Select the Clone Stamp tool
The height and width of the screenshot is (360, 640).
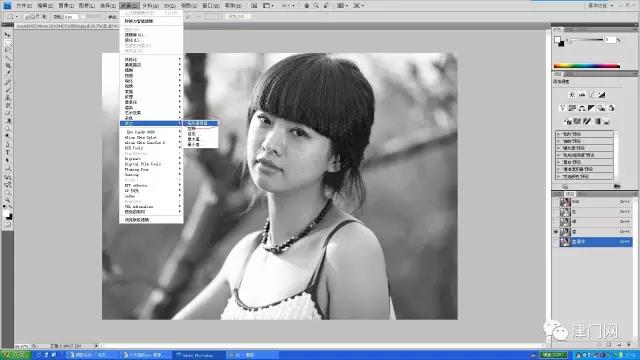(x=7, y=97)
